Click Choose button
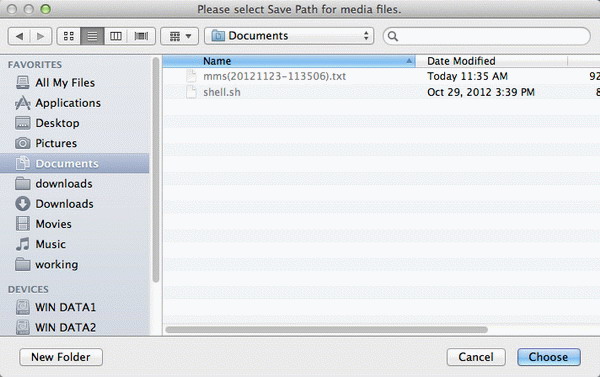 click(x=548, y=357)
